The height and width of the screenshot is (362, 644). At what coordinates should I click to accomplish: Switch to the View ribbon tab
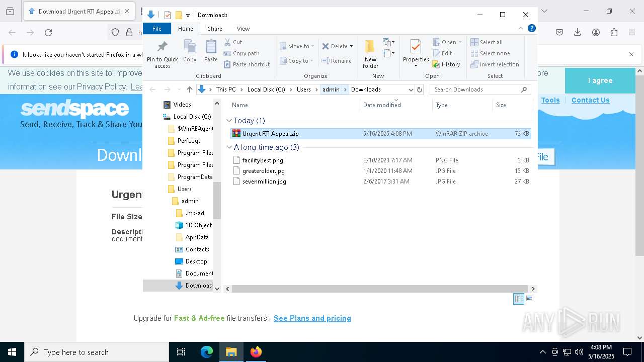(243, 29)
